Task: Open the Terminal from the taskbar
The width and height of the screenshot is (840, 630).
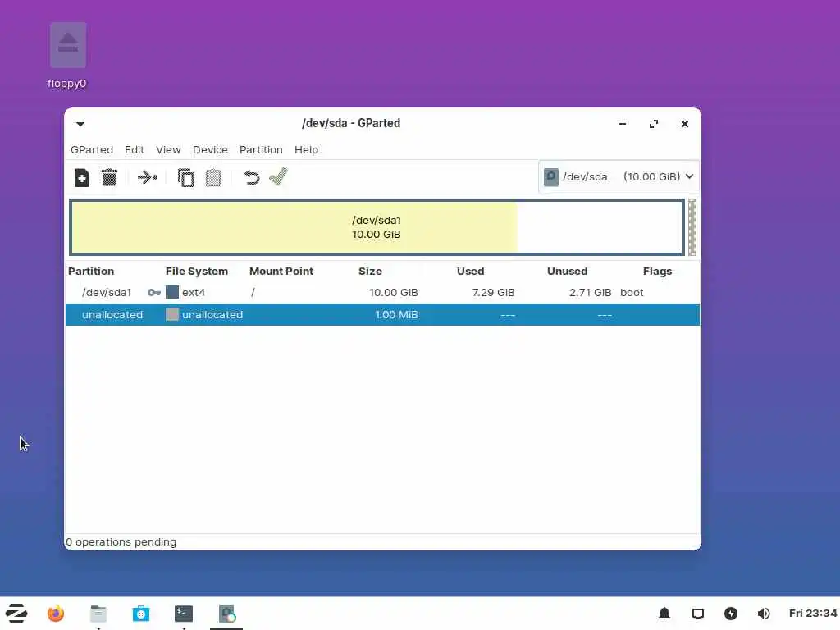Action: tap(183, 614)
